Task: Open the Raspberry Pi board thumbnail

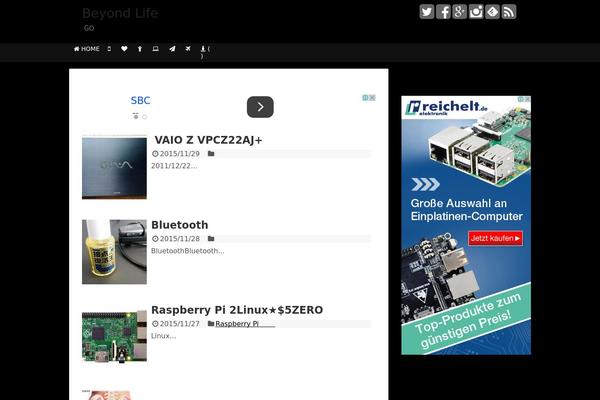Action: pyautogui.click(x=114, y=336)
